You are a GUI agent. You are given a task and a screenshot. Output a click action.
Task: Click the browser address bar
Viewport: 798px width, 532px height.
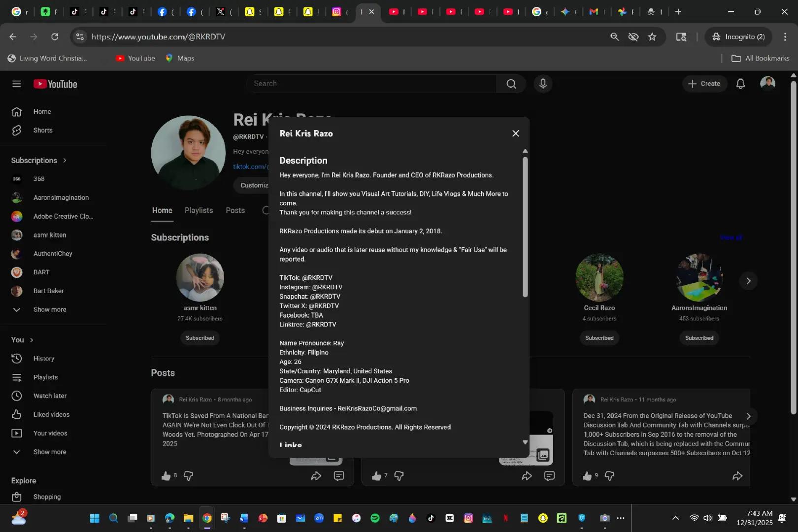[x=345, y=37]
